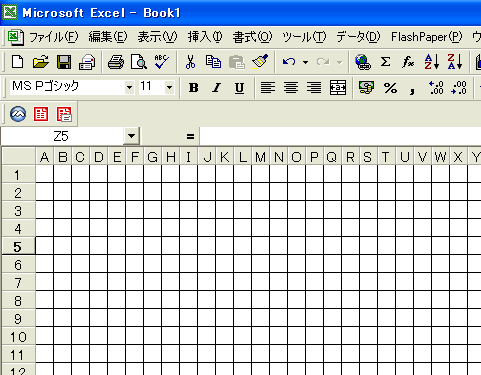Click the first red document toolbar icon
Viewport: 481px width, 375px height.
pos(41,114)
